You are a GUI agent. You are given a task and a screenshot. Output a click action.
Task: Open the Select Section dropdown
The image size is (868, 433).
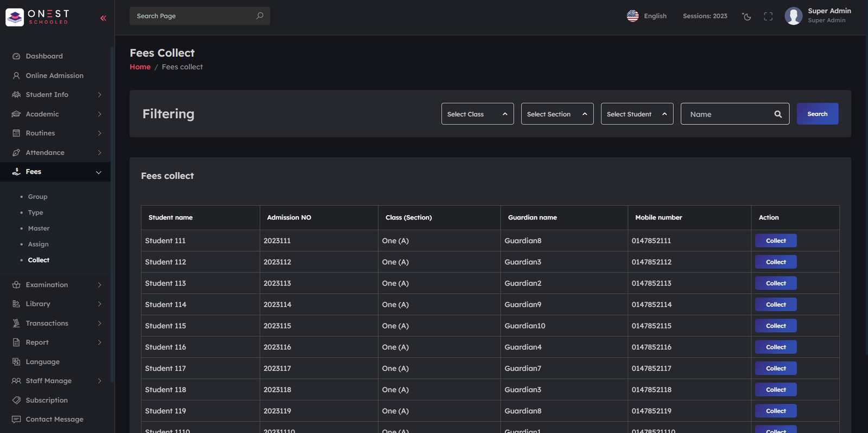coord(557,114)
